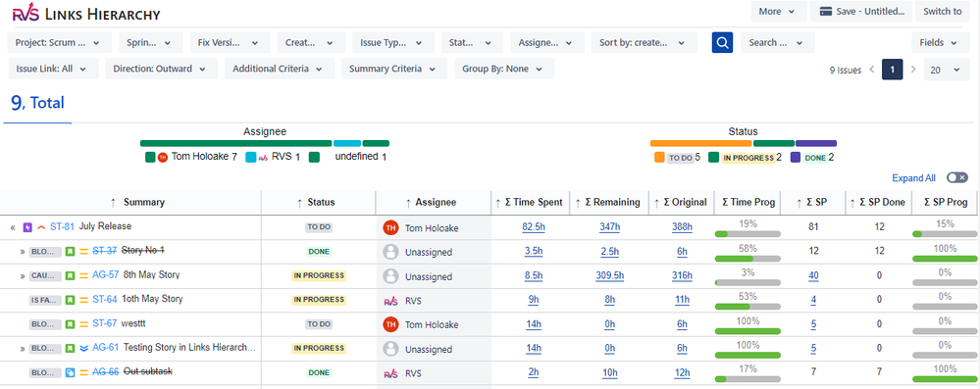Expand the AG-57 8th May Story row
Image resolution: width=980 pixels, height=389 pixels.
(x=23, y=275)
